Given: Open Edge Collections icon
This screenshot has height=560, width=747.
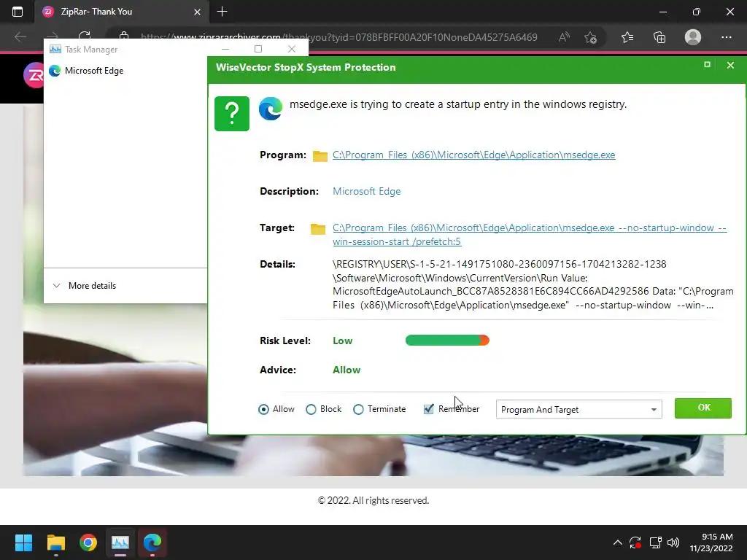Looking at the screenshot, I should [659, 37].
